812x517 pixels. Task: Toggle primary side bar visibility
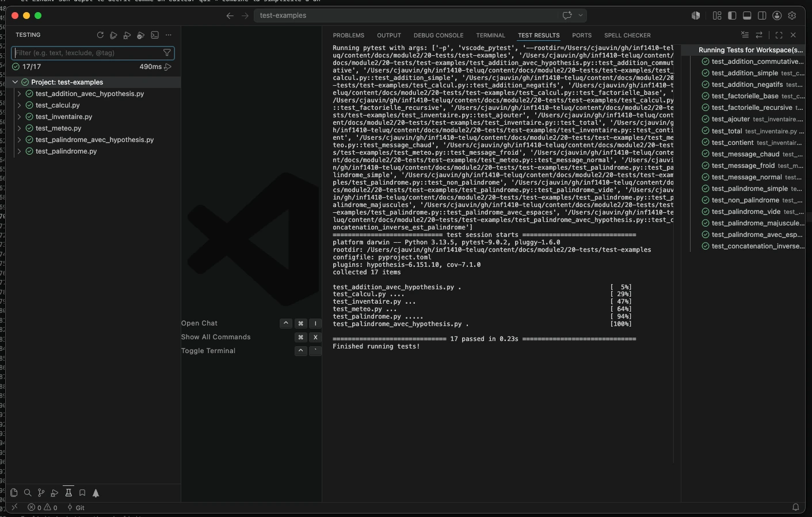click(x=732, y=16)
